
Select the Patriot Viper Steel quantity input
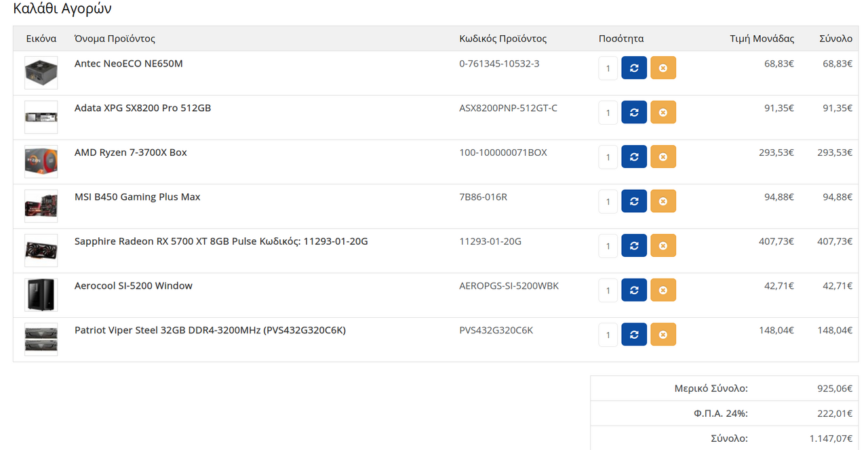click(608, 335)
